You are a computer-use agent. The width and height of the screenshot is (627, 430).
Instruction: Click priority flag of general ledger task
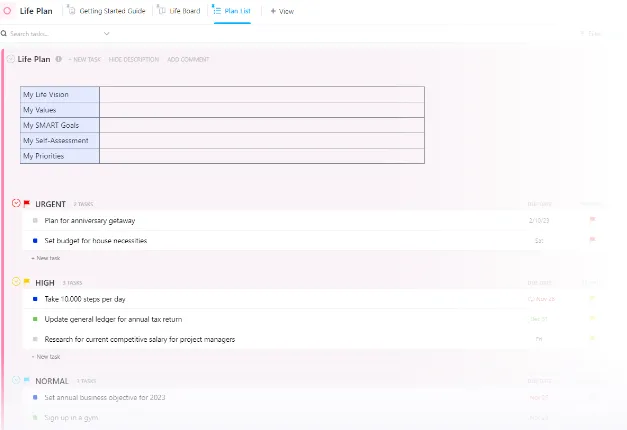click(x=593, y=318)
